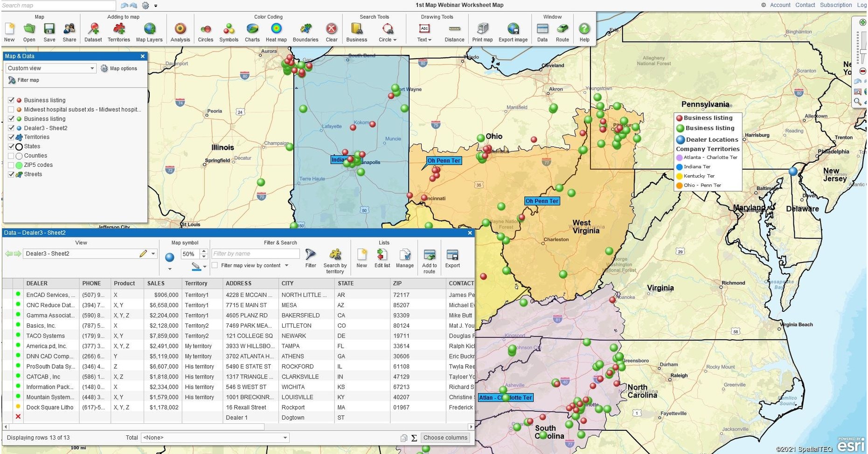Uncheck the Counties layer

point(12,156)
